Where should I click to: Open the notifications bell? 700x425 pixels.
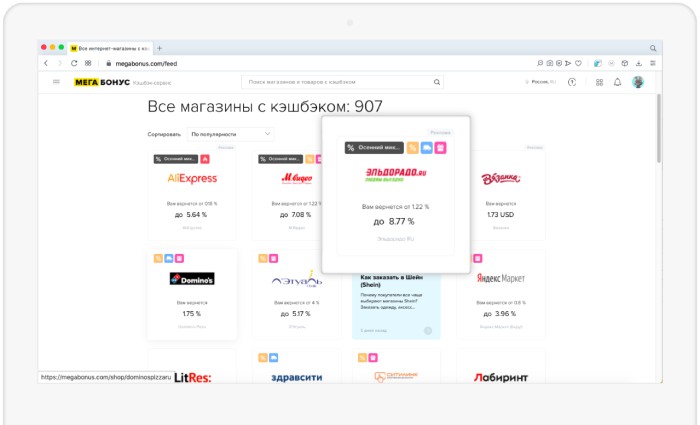point(617,82)
